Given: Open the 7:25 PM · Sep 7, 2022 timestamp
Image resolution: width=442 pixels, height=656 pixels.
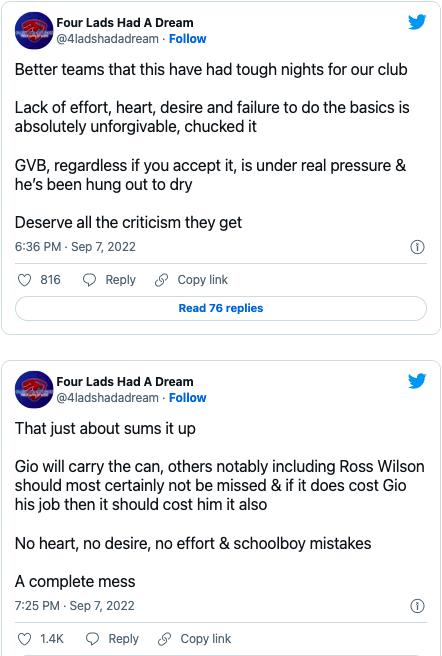Looking at the screenshot, I should 75,605.
